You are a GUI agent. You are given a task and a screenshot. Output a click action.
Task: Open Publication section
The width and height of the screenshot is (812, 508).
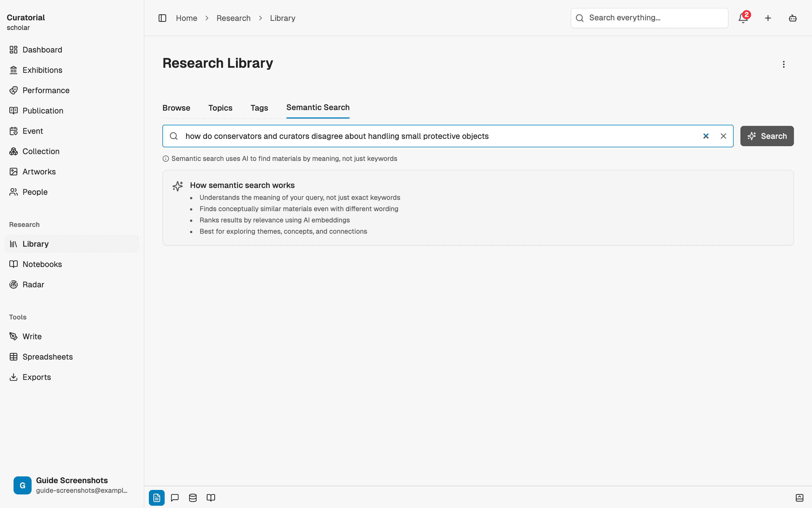click(72, 111)
